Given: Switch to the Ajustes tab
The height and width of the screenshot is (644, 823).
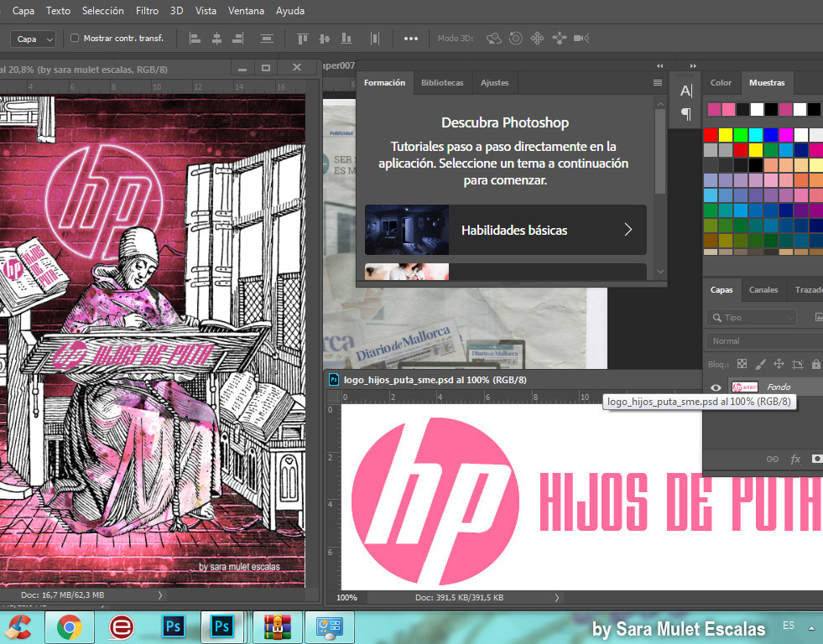Looking at the screenshot, I should [x=494, y=83].
